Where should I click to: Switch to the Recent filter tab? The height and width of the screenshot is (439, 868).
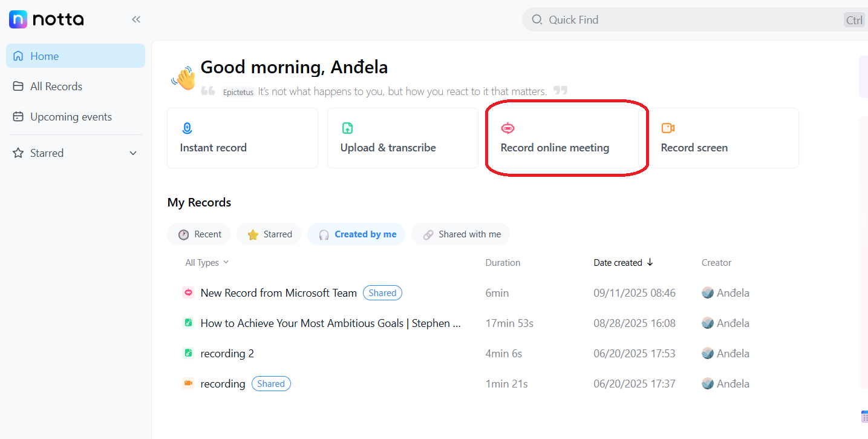[199, 234]
